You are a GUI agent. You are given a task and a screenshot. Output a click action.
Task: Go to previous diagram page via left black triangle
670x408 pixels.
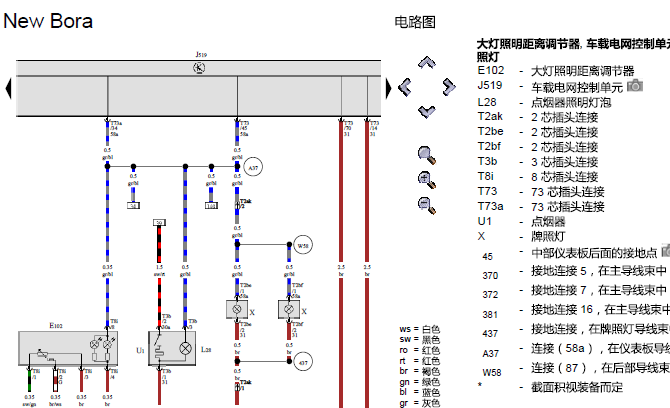(x=8, y=88)
